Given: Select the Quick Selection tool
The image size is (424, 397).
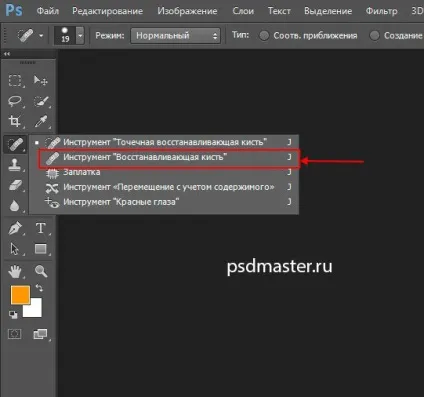Looking at the screenshot, I should (41, 101).
